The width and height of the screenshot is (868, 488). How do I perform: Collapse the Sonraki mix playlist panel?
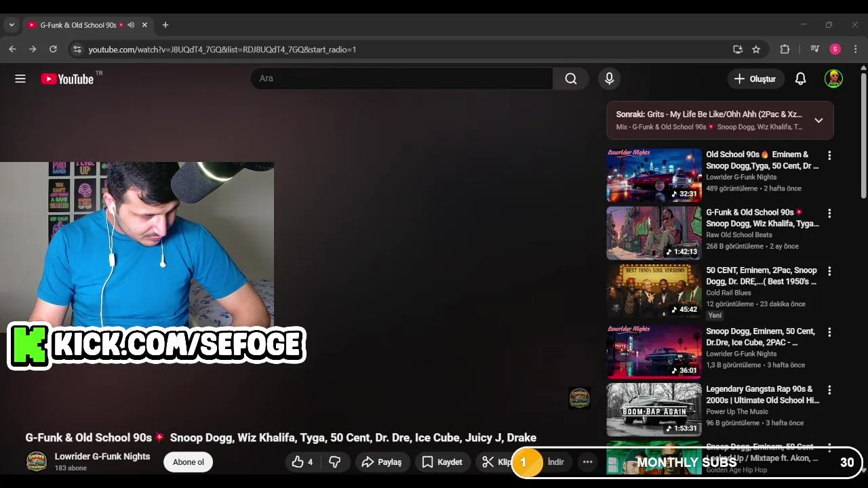pos(818,120)
